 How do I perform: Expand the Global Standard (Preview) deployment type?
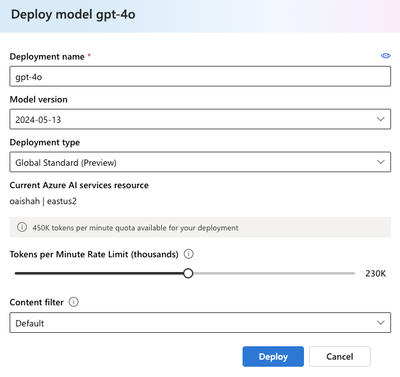click(x=200, y=162)
